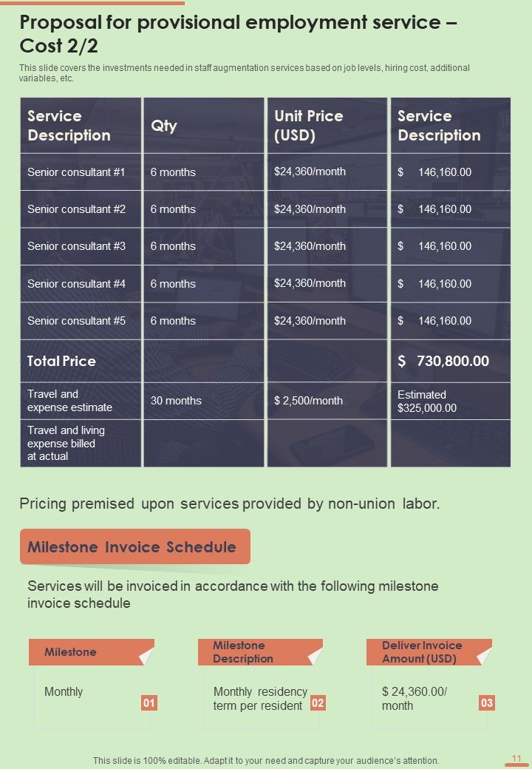Screen dimensions: 532x769
Task: Click folded corner on Deliver Invoice label
Action: [485, 656]
